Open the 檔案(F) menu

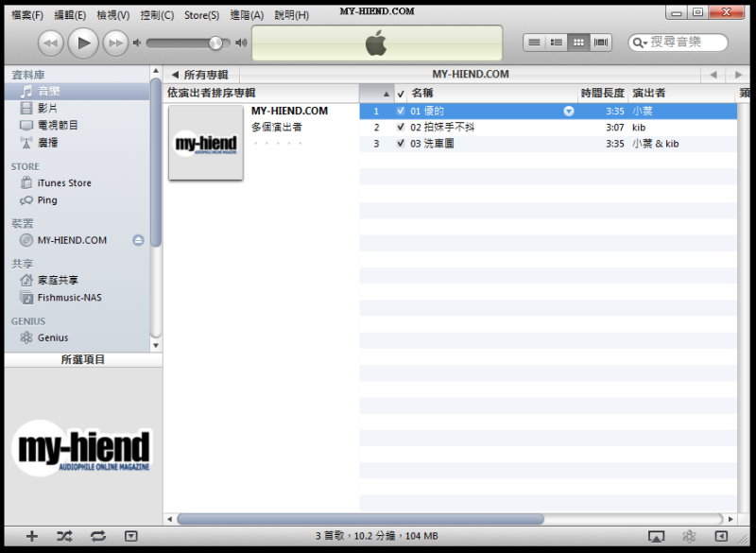pyautogui.click(x=27, y=15)
